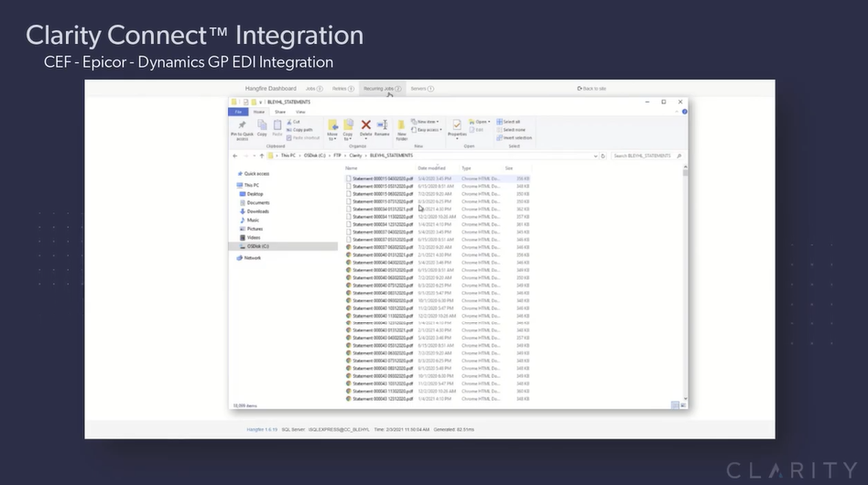Expand address bar history dropdown arrow

(596, 156)
